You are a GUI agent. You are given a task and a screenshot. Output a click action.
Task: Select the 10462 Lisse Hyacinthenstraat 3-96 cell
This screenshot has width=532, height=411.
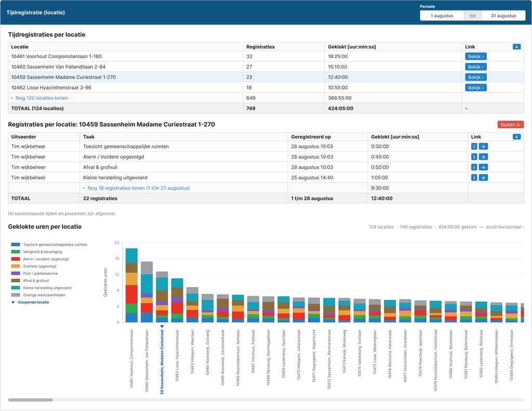point(125,88)
